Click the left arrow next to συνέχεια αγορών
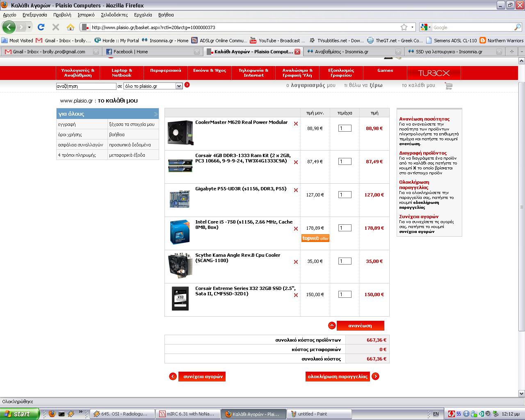Image resolution: width=525 pixels, height=420 pixels. tap(173, 377)
